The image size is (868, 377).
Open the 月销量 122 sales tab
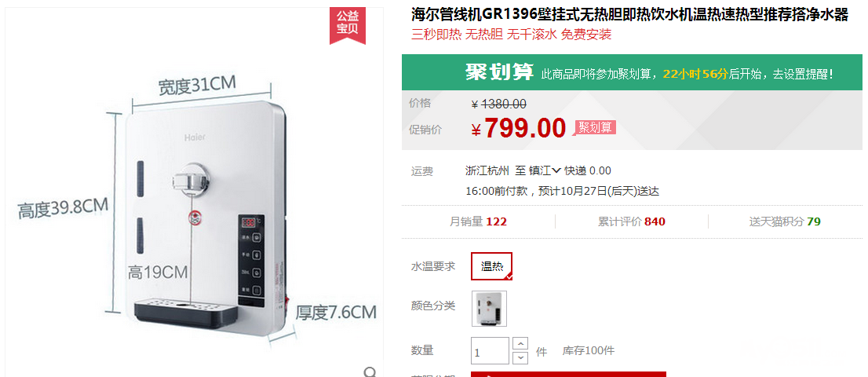478,222
